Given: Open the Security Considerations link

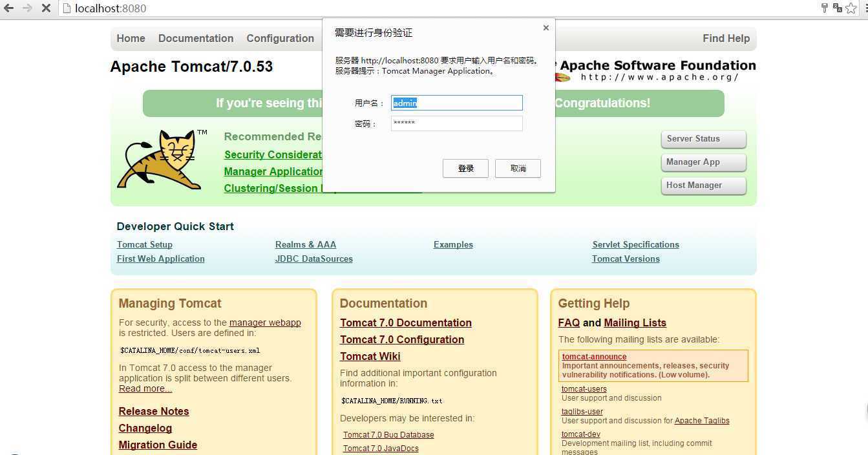Looking at the screenshot, I should 273,154.
